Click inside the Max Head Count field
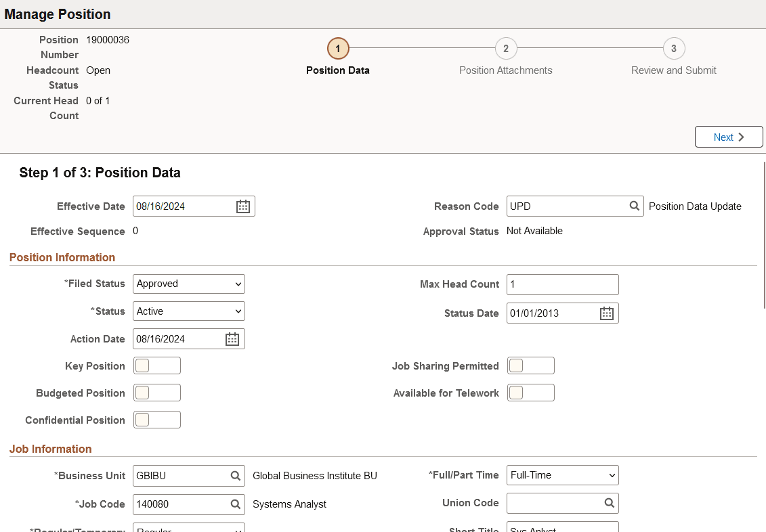766x532 pixels. pyautogui.click(x=562, y=284)
